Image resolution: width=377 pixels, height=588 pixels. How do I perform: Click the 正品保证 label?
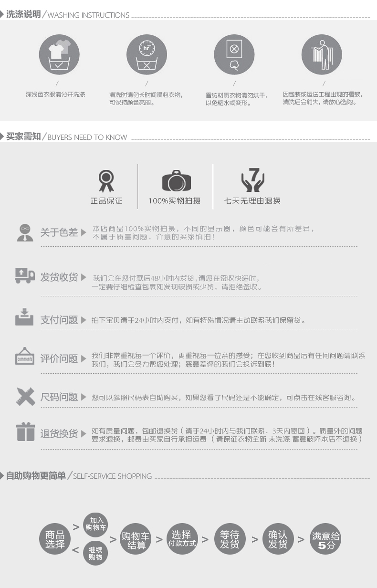[106, 201]
